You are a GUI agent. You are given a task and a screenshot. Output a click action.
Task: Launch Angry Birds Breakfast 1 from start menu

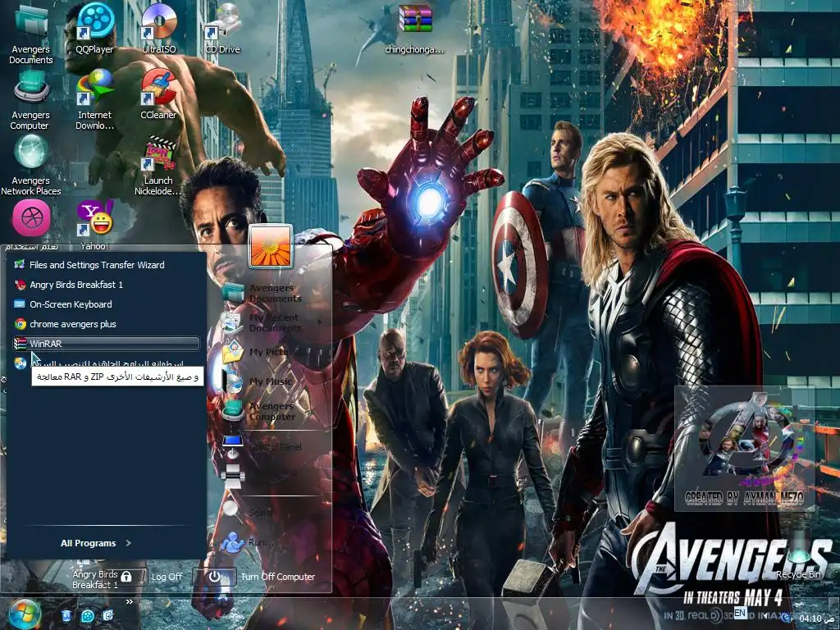[x=106, y=285]
